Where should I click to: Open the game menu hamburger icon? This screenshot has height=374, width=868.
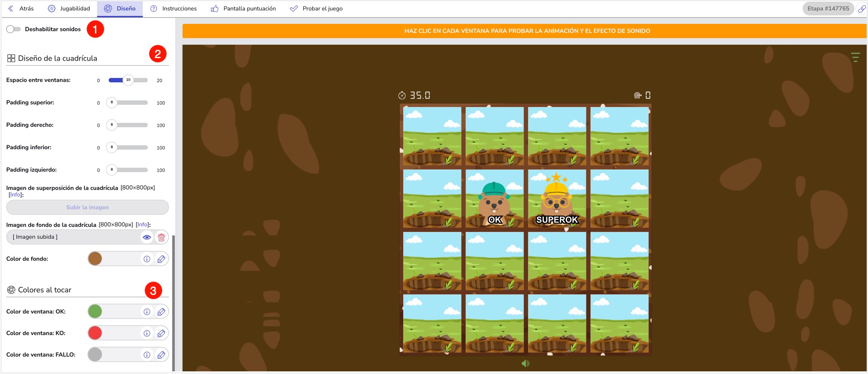pos(855,57)
